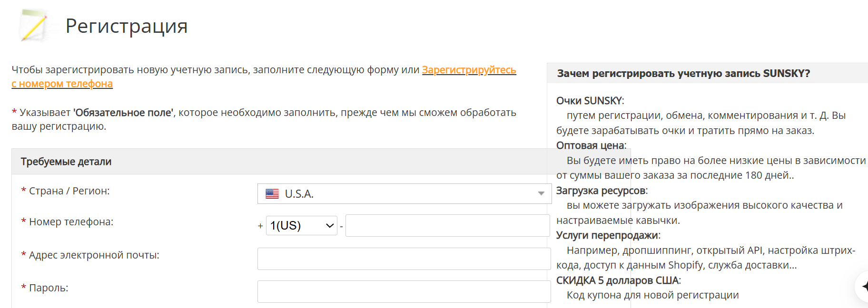This screenshot has height=308, width=868.
Task: Click the Код купона для новой регистрации text
Action: [653, 295]
